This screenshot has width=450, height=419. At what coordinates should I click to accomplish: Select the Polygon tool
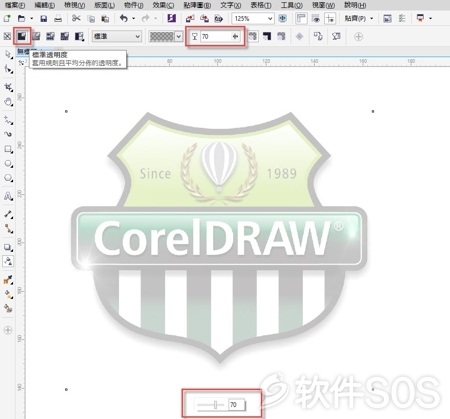point(8,178)
